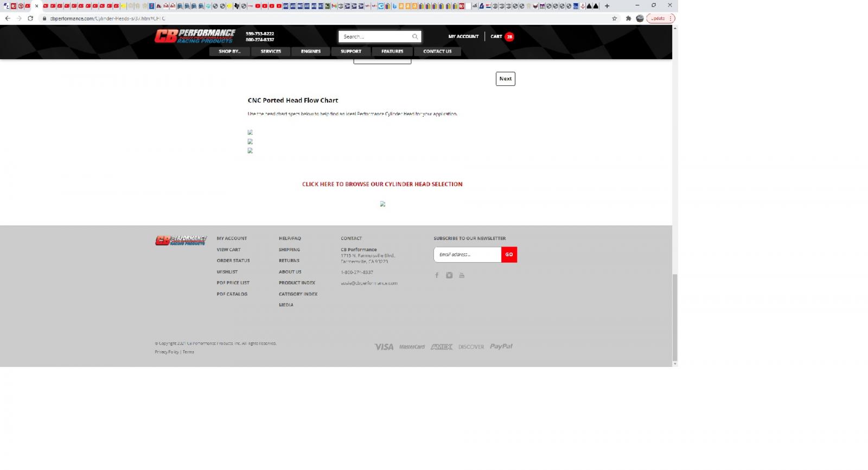Click the page vertical scrollbar thumb
Screen dimensions: 868x470
pos(675,316)
